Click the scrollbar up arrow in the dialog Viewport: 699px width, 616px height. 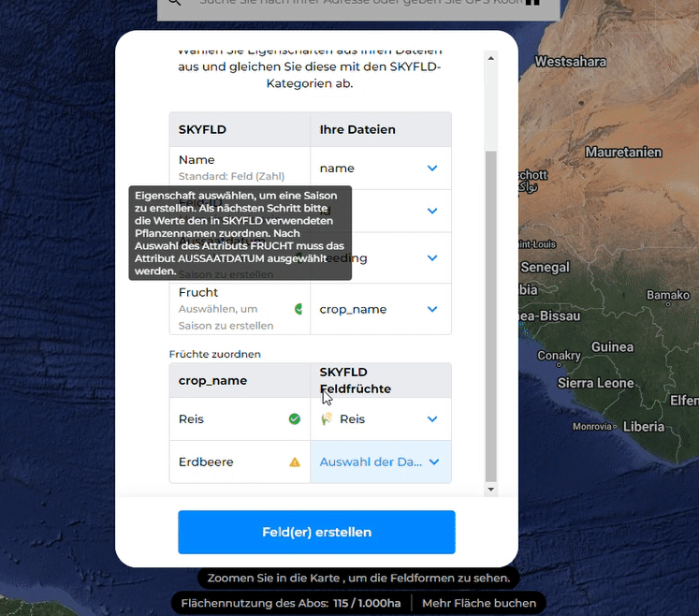(x=491, y=58)
